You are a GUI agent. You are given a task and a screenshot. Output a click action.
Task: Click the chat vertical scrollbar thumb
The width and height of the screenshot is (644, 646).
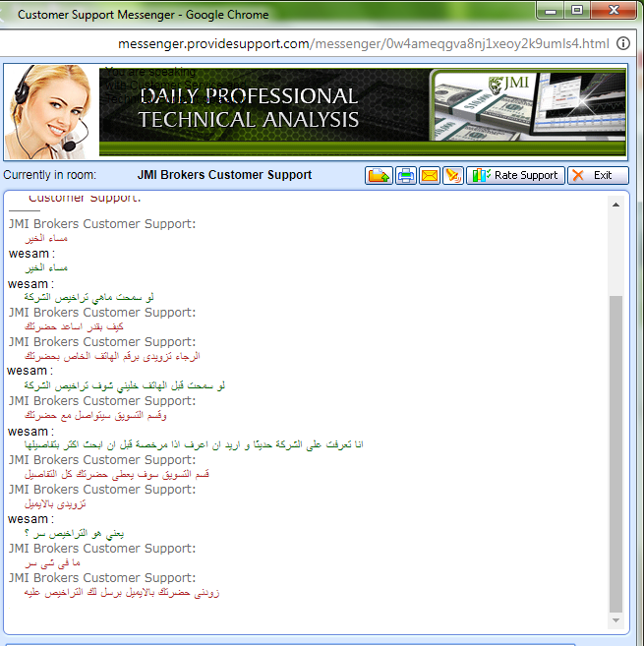616,454
